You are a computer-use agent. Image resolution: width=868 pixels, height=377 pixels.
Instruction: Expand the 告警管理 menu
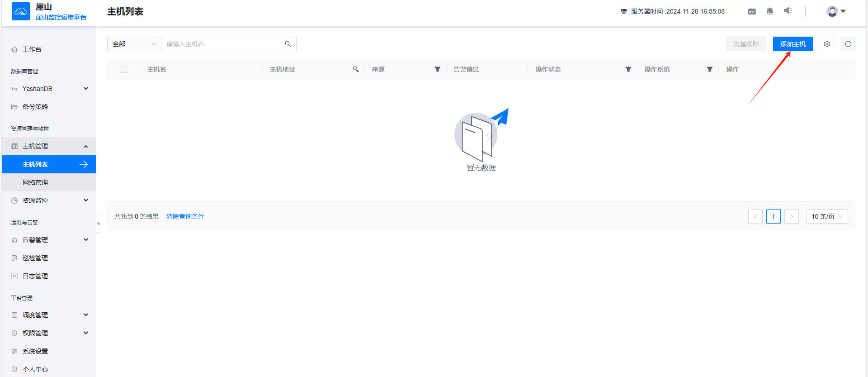49,240
